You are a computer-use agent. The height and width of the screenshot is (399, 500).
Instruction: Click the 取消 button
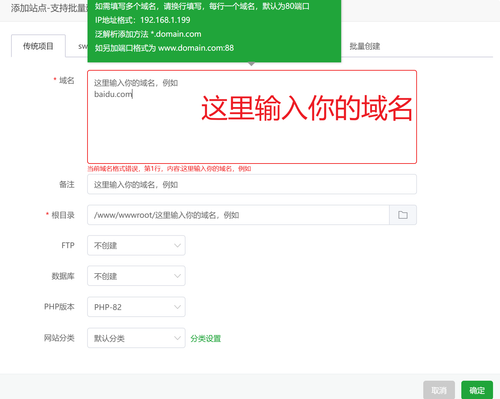(x=439, y=390)
